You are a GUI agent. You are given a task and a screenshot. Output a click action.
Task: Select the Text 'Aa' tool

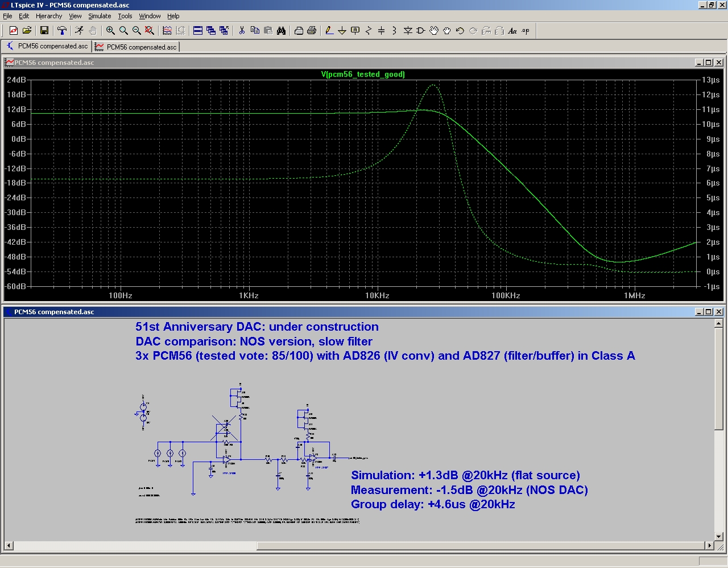(x=512, y=31)
